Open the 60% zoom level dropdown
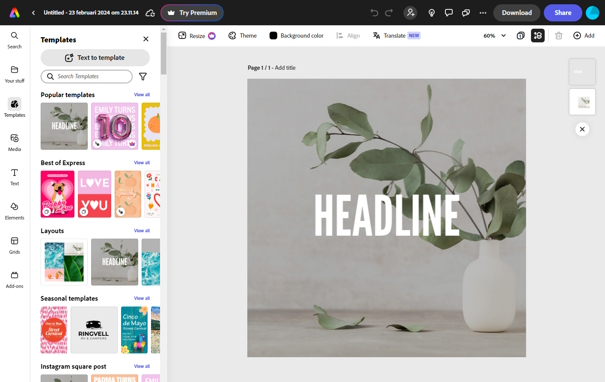The height and width of the screenshot is (382, 605). point(495,35)
